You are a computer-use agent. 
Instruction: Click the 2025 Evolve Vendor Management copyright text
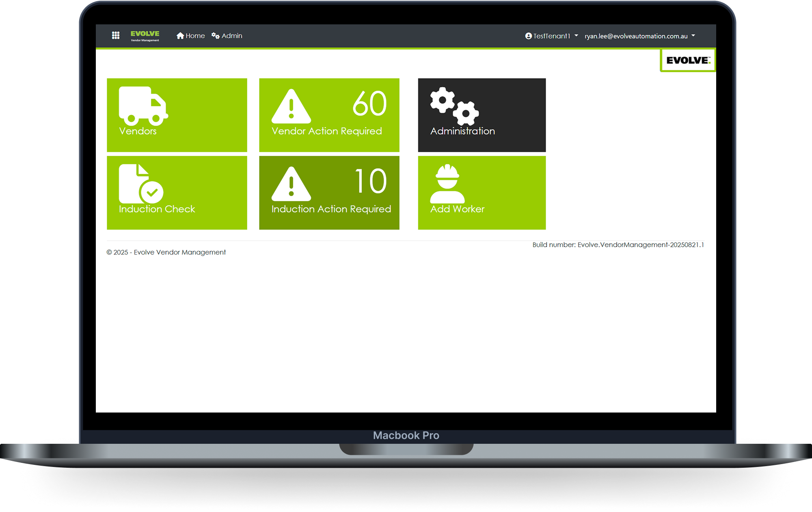[x=166, y=252]
